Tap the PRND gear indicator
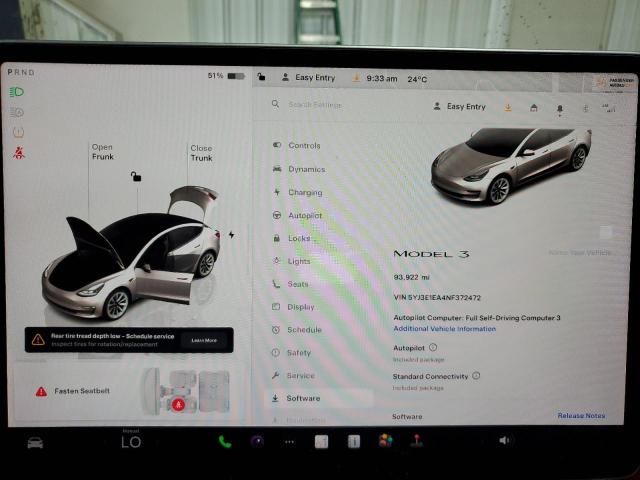This screenshot has height=480, width=640. point(21,72)
